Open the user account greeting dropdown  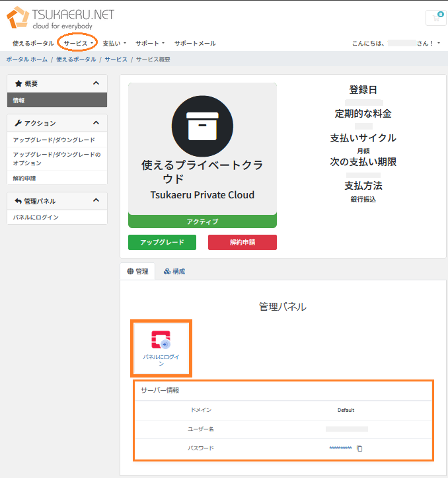tap(396, 43)
